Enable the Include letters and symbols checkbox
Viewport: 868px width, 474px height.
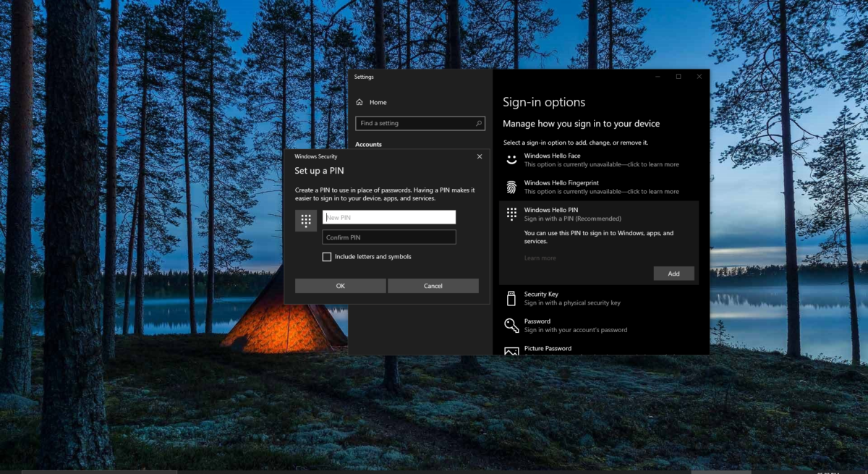(x=327, y=257)
